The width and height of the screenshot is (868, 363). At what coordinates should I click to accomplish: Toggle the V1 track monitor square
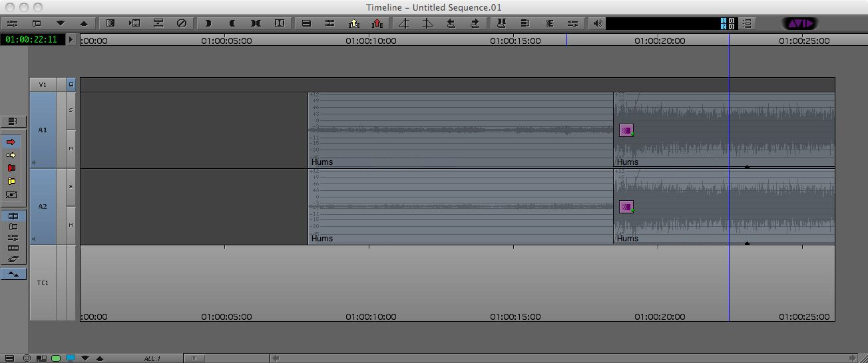point(71,84)
